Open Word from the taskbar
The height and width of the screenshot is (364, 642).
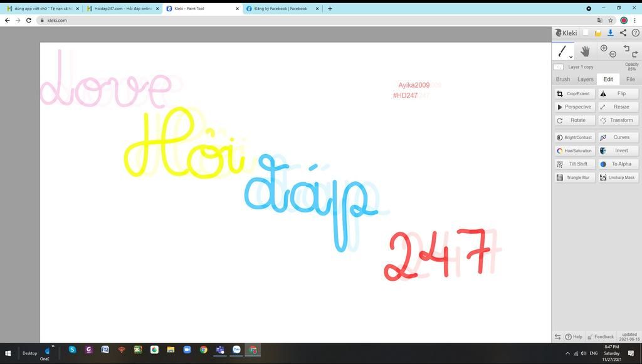[105, 350]
